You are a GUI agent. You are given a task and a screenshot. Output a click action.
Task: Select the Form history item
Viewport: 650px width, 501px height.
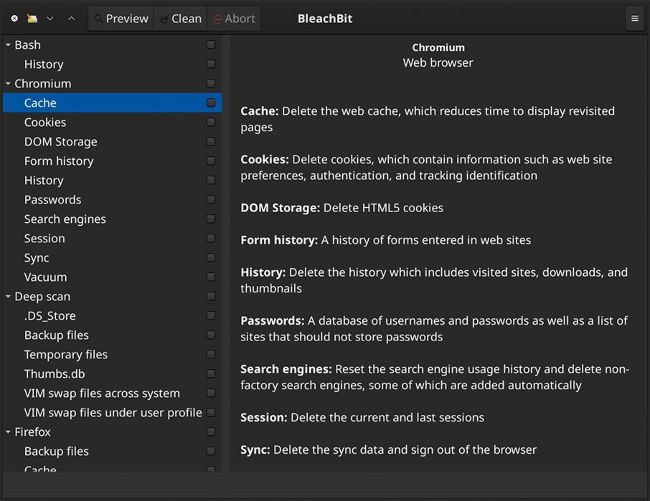click(59, 161)
